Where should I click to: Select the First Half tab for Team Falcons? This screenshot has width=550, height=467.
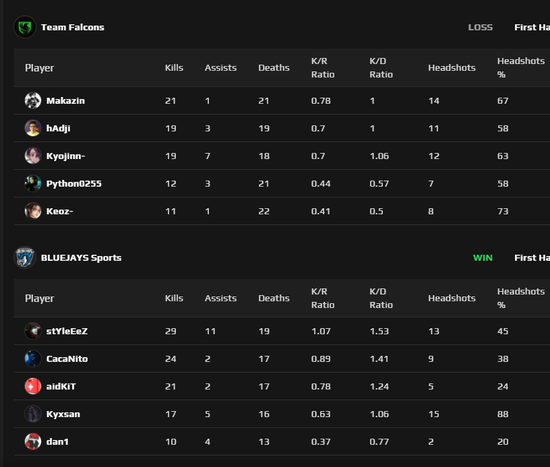[532, 27]
